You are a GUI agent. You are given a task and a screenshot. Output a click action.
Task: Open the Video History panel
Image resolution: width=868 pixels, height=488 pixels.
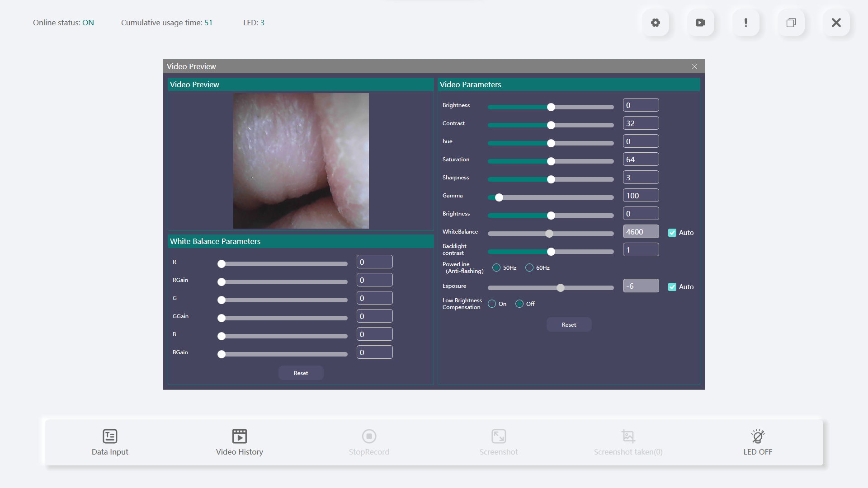(x=239, y=442)
